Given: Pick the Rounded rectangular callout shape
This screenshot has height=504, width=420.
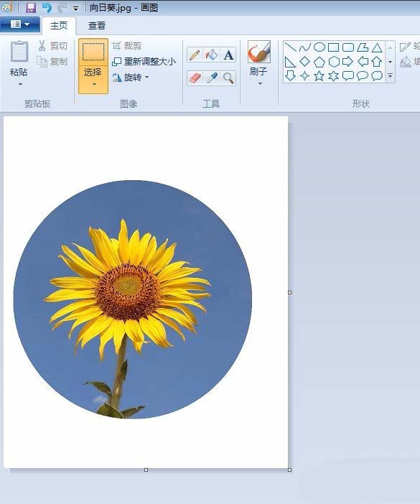Looking at the screenshot, I should (348, 76).
